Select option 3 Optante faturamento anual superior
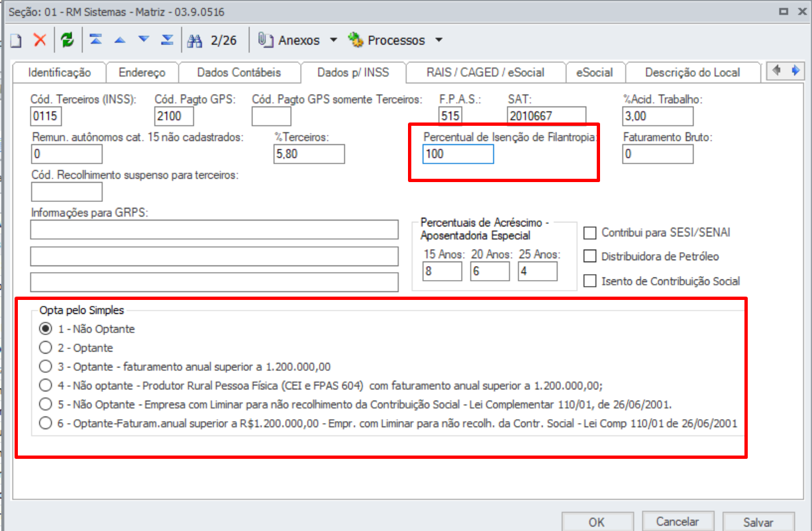The image size is (812, 531). [45, 366]
